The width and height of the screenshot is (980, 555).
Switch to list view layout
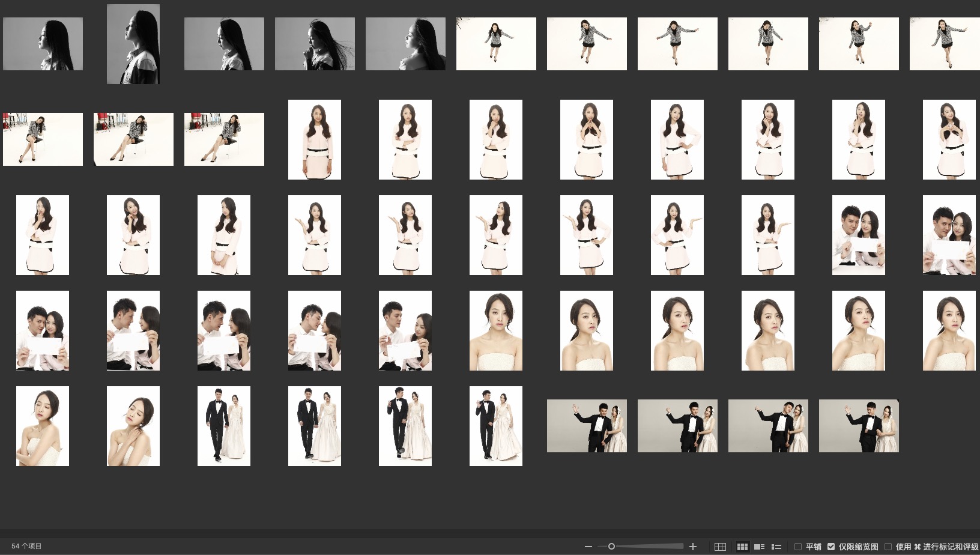click(776, 547)
